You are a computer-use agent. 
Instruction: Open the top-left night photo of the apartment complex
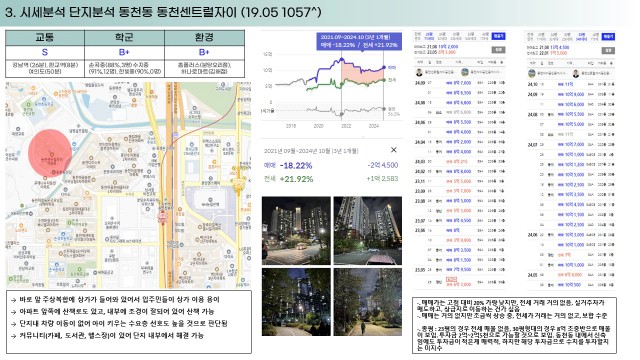point(296,231)
